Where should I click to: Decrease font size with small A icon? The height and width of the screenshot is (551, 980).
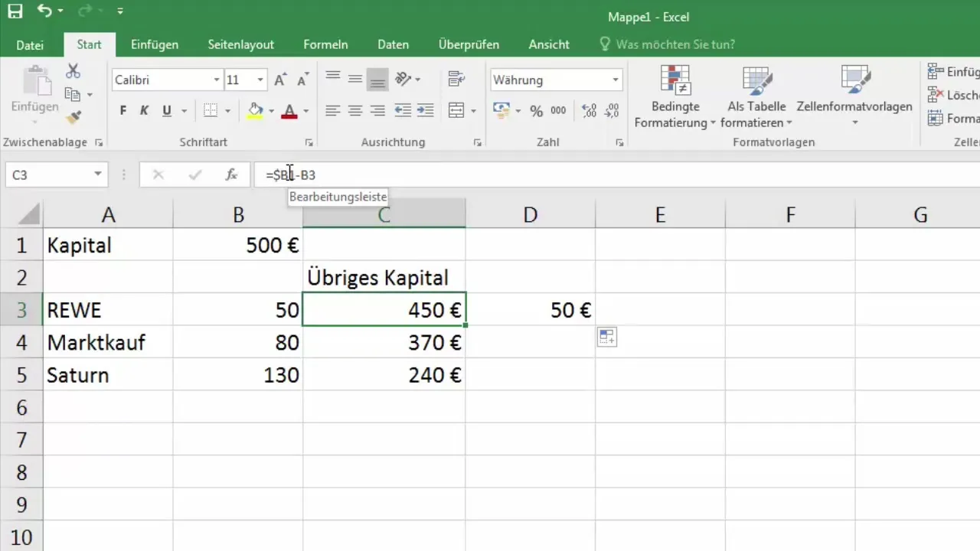tap(303, 80)
